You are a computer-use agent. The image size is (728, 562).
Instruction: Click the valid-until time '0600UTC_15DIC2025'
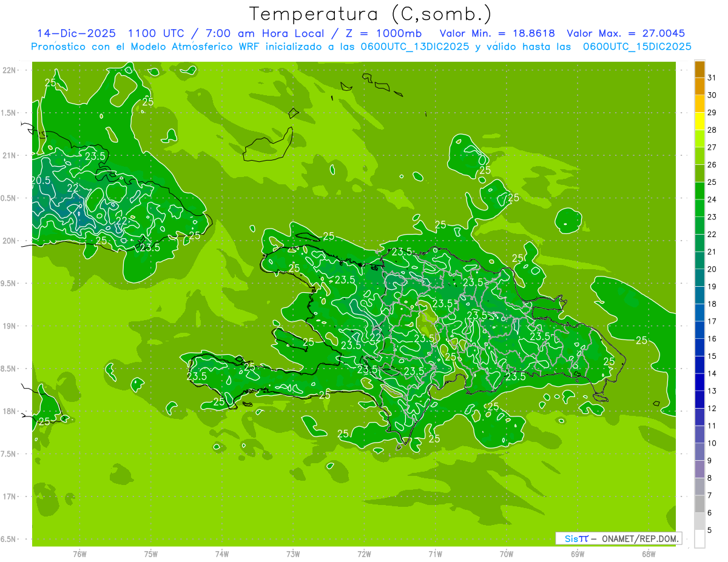638,47
